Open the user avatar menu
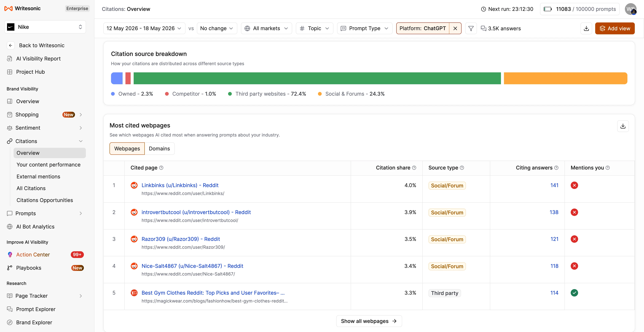This screenshot has height=332, width=644. [x=631, y=9]
